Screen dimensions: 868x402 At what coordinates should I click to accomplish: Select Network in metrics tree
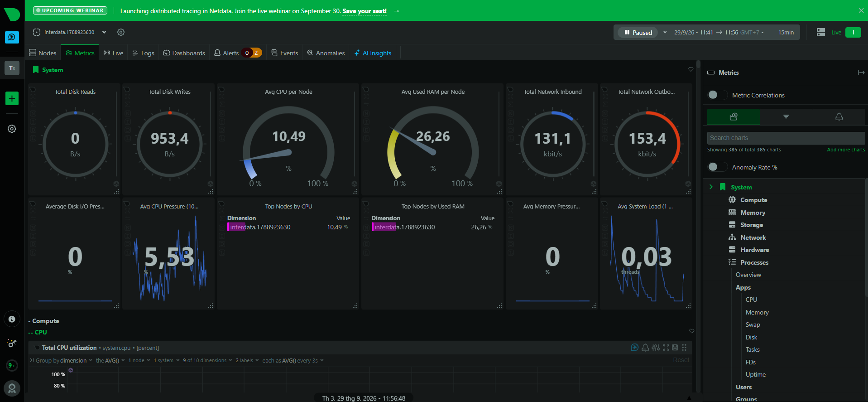pos(753,237)
